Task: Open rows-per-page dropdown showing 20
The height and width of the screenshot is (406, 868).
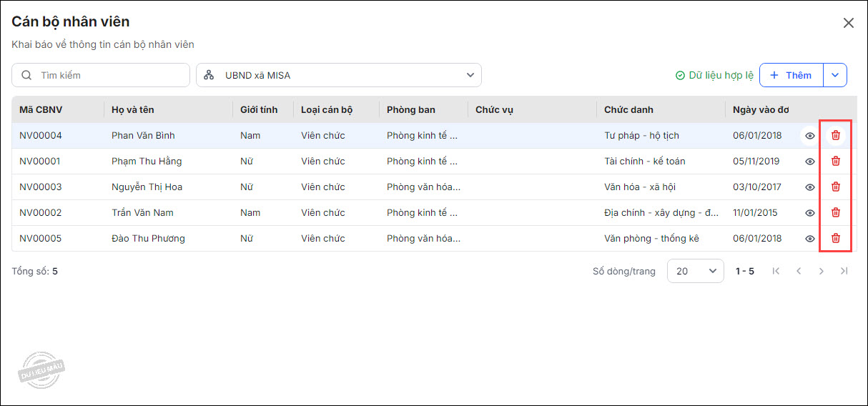Action: tap(695, 272)
